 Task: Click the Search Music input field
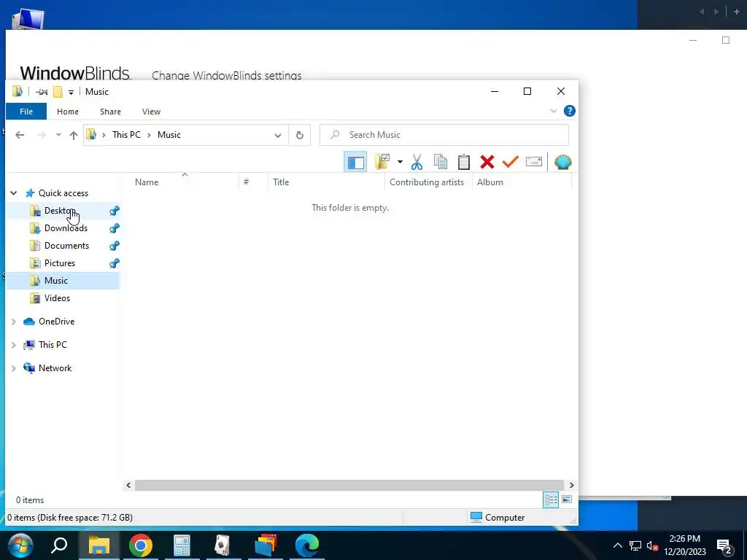click(444, 135)
